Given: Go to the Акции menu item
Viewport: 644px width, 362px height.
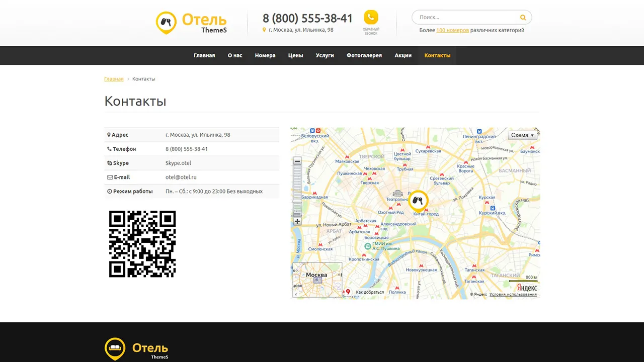Looking at the screenshot, I should (x=403, y=55).
